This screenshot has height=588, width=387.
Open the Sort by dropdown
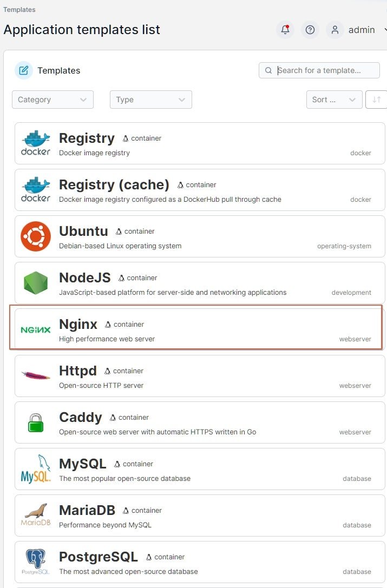[x=334, y=100]
